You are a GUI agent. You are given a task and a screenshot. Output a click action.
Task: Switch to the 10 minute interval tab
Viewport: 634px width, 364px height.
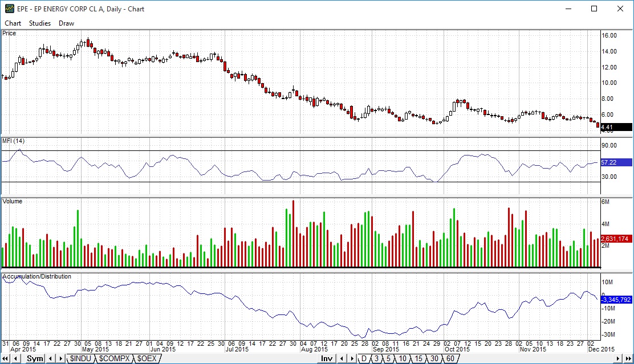(403, 359)
